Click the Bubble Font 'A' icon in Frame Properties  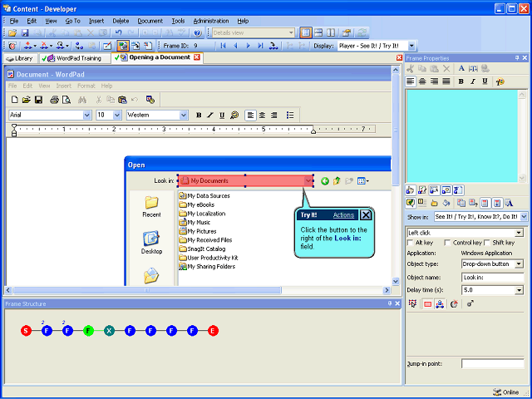(x=461, y=68)
